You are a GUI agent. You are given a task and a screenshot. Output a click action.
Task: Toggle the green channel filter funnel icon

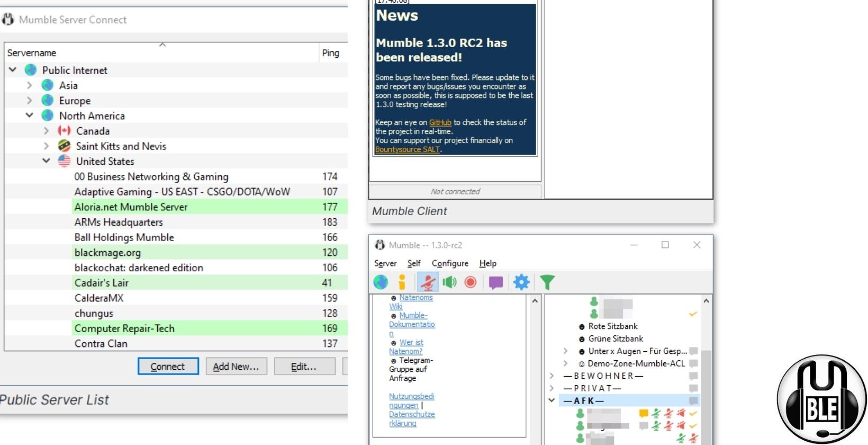pos(547,282)
